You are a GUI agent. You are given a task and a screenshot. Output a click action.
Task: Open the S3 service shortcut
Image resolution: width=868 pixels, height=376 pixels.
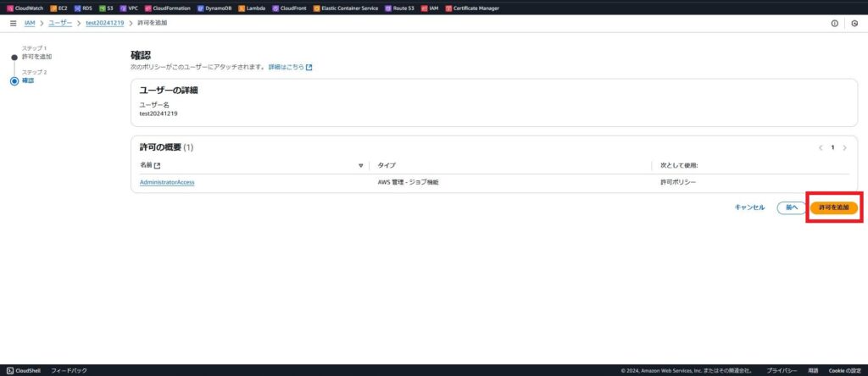pyautogui.click(x=106, y=8)
